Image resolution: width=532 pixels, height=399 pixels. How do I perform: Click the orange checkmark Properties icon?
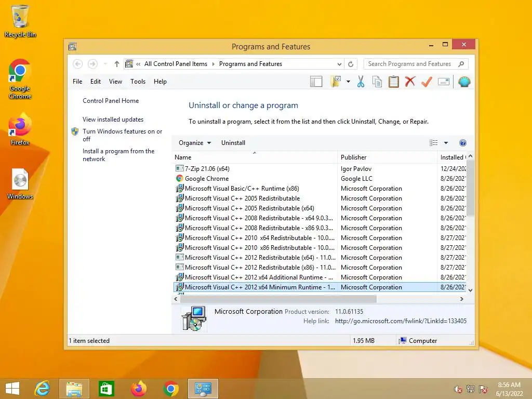(427, 82)
